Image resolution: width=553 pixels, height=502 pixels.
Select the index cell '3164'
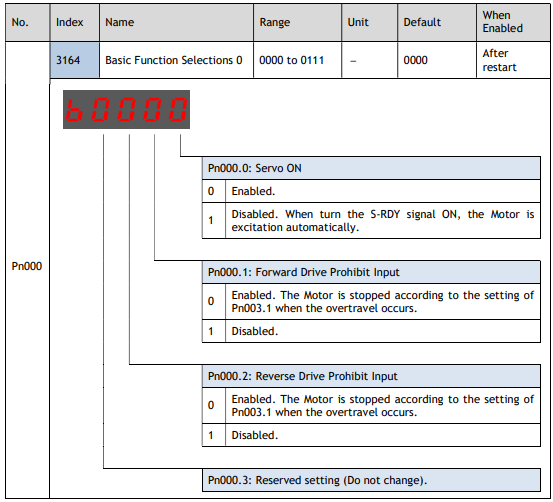[x=74, y=60]
